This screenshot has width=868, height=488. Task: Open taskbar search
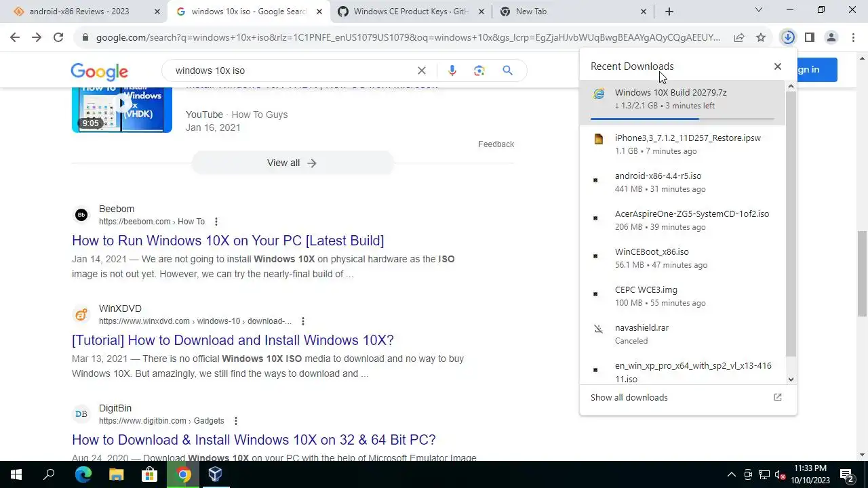pos(49,474)
